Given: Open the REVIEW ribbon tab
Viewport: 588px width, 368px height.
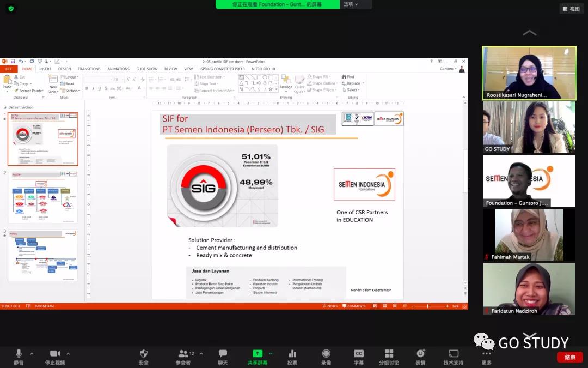Looking at the screenshot, I should (170, 69).
